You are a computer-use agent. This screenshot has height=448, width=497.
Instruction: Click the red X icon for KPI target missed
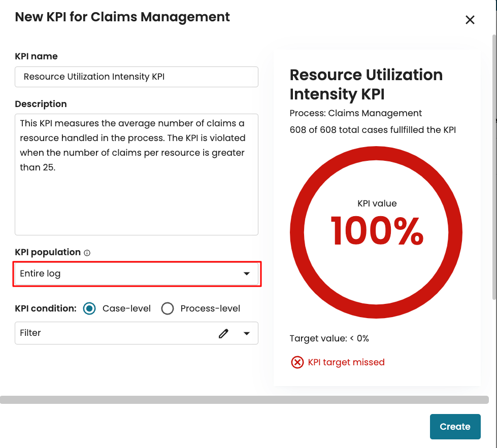(x=297, y=362)
